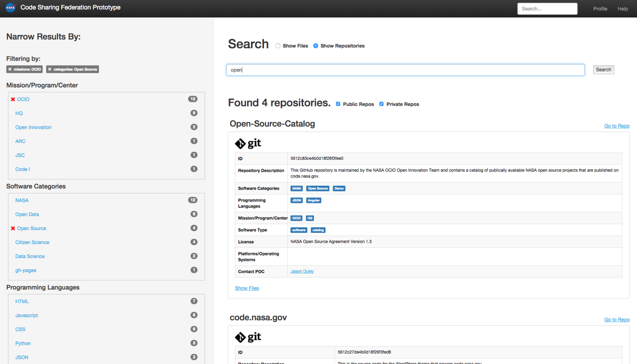Click the OCIO tag in Mission/Program/Center row
Screen dimensions: 637x364
[x=296, y=218]
